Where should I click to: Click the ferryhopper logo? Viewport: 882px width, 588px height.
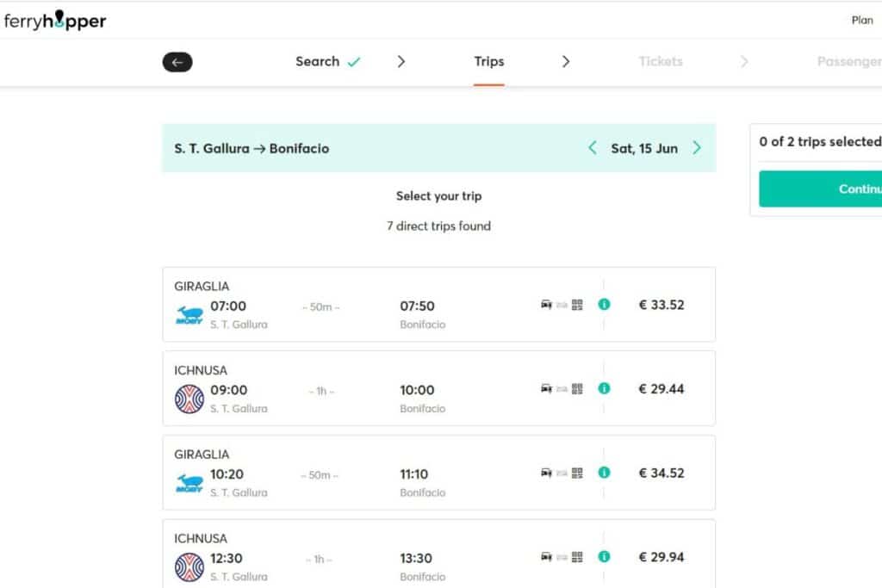55,20
